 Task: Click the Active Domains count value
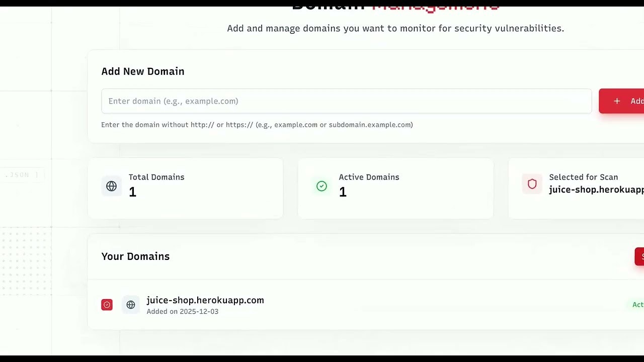[x=343, y=192]
